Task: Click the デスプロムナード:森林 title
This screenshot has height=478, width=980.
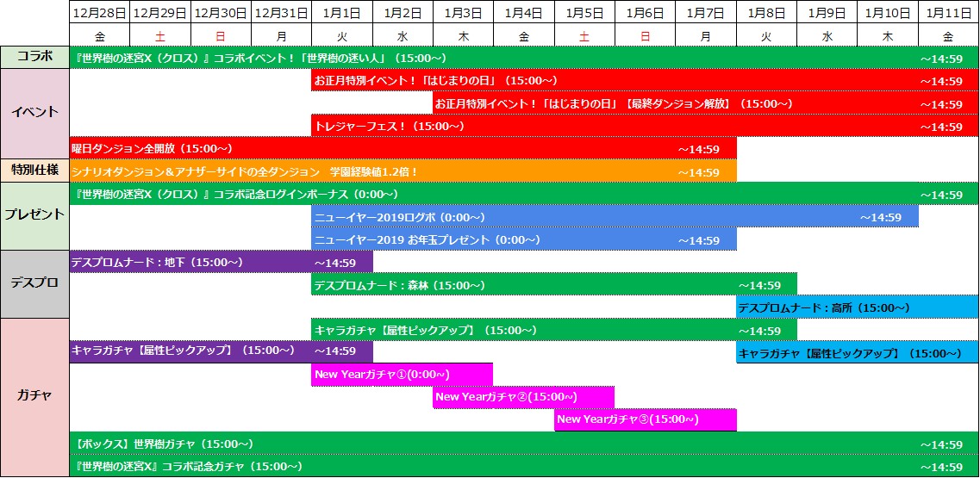Action: pos(400,286)
